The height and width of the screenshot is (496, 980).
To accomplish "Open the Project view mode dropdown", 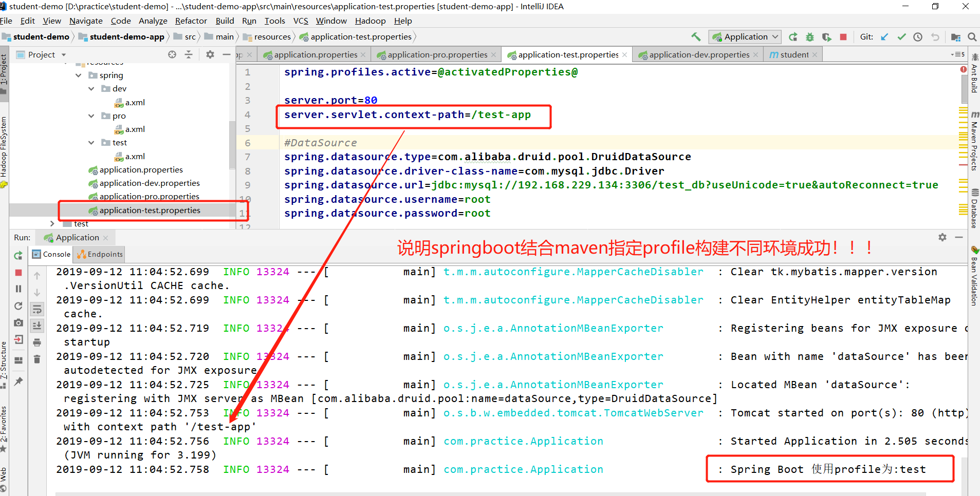I will 64,54.
